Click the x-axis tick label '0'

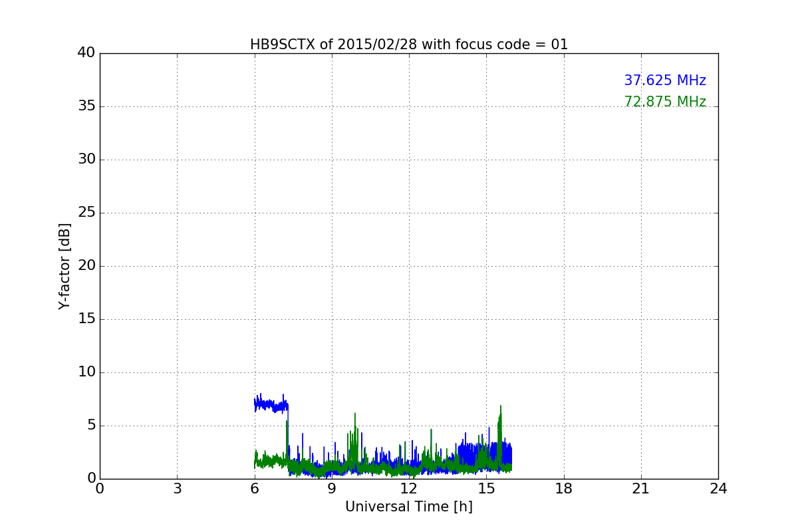100,489
